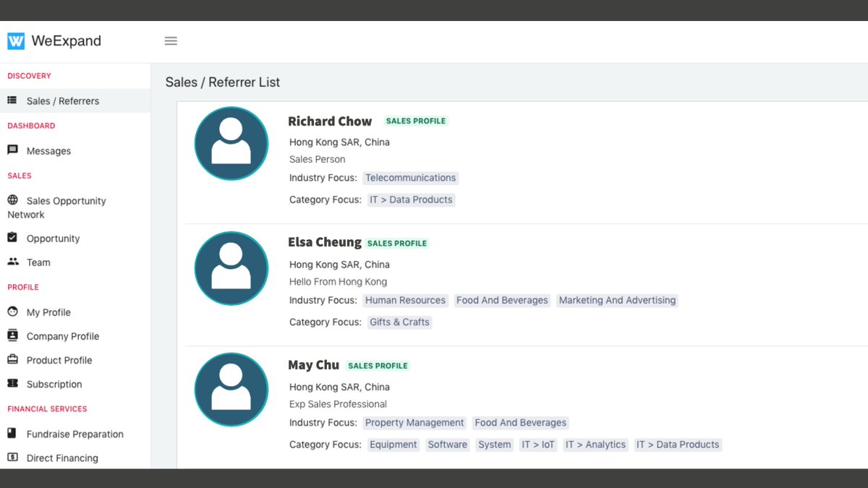Select the Gifts & Crafts category tag

(x=399, y=322)
